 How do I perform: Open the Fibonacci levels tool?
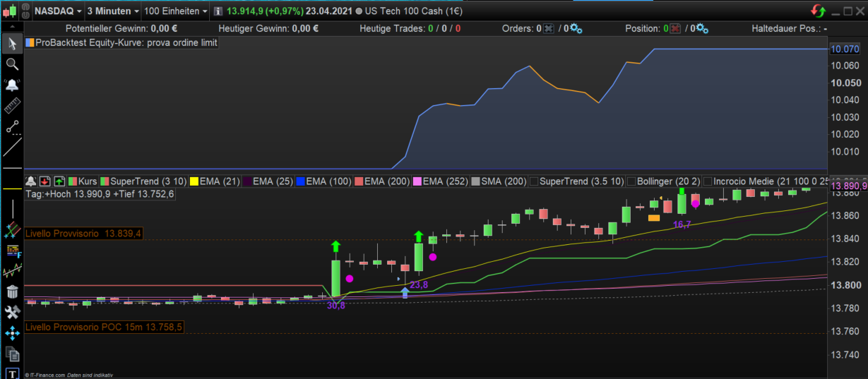[x=12, y=251]
